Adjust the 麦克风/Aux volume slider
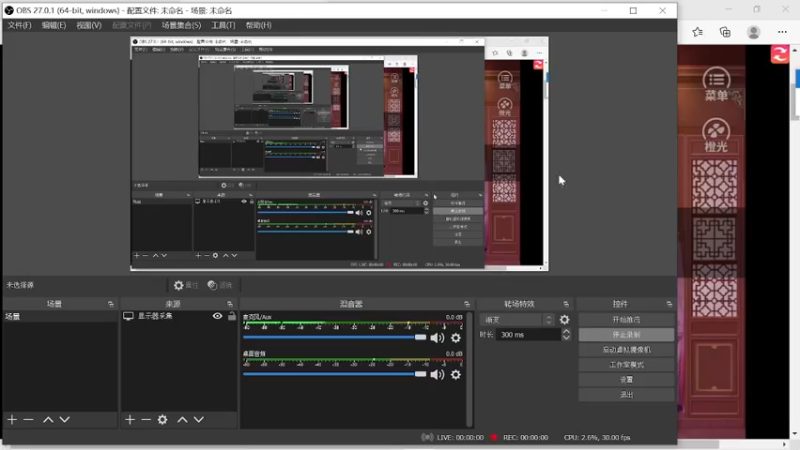 (x=334, y=337)
